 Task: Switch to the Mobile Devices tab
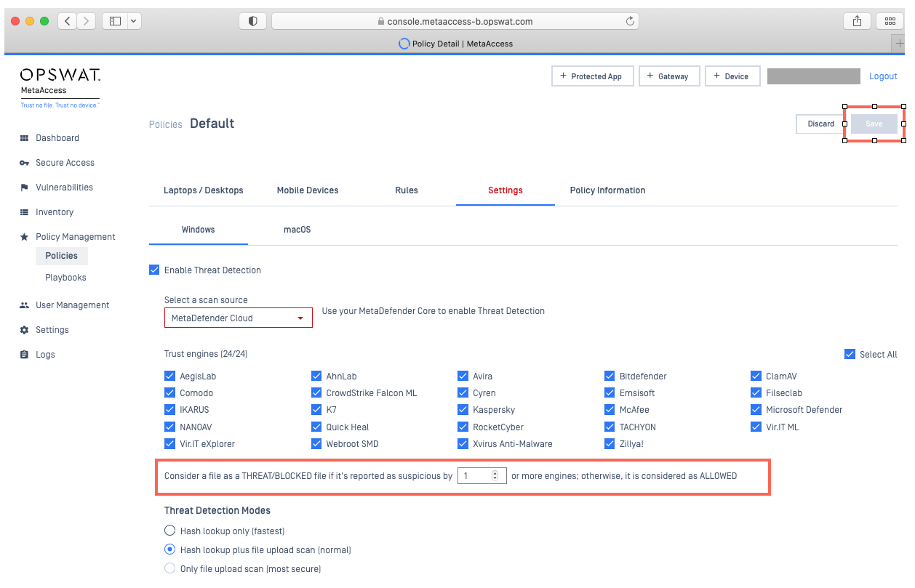click(308, 190)
